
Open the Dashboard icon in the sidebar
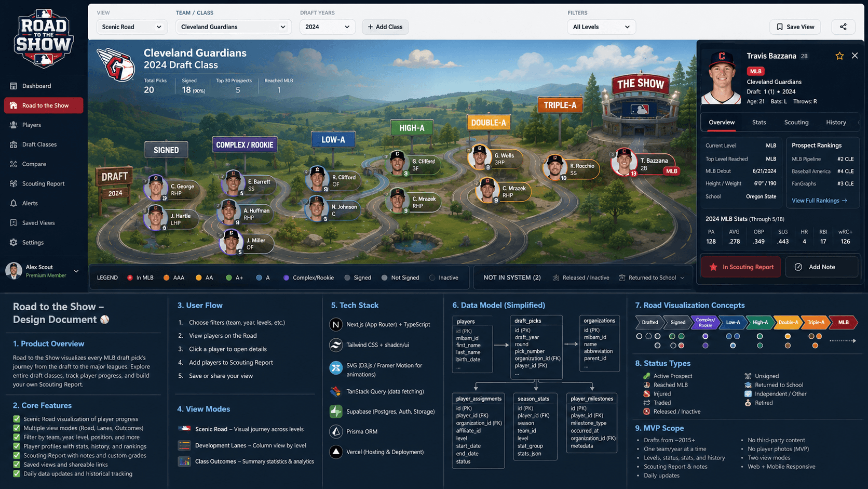click(13, 86)
